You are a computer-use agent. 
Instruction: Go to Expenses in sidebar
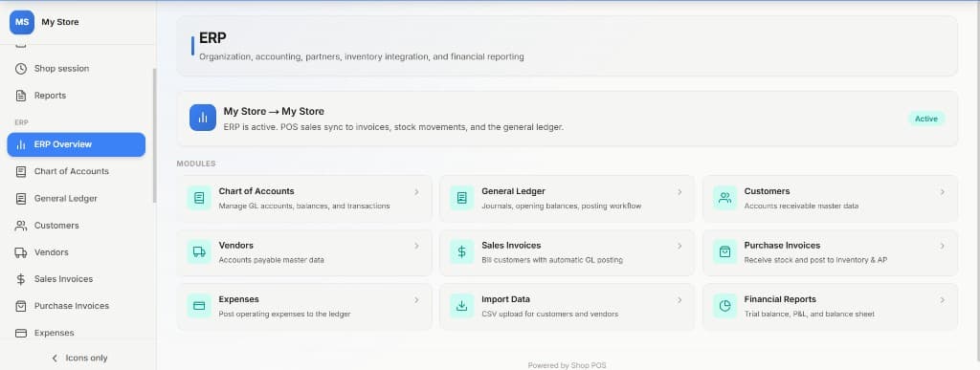tap(77, 333)
